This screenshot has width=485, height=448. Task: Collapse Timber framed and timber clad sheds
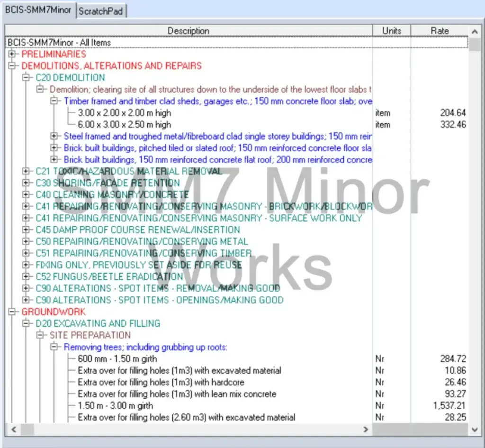click(x=54, y=101)
